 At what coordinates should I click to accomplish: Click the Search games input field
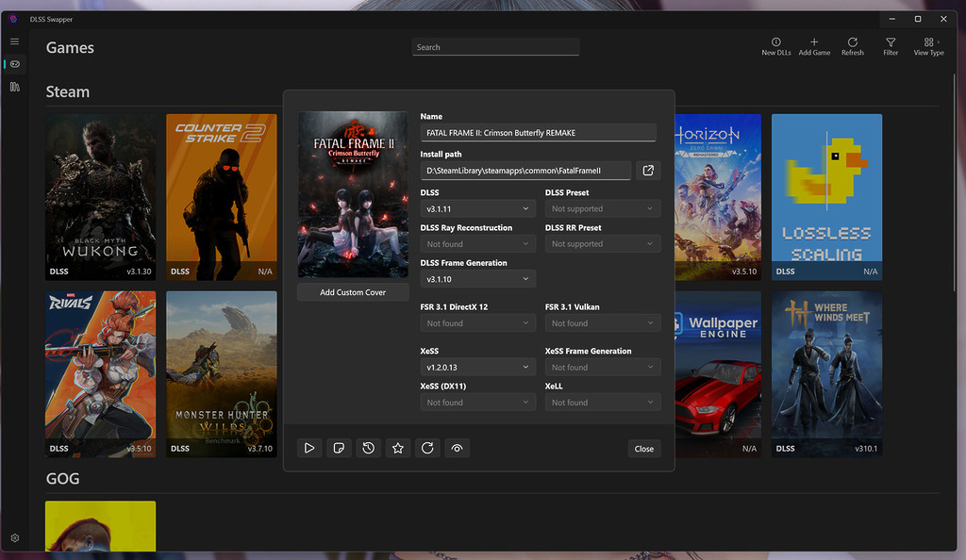(495, 47)
